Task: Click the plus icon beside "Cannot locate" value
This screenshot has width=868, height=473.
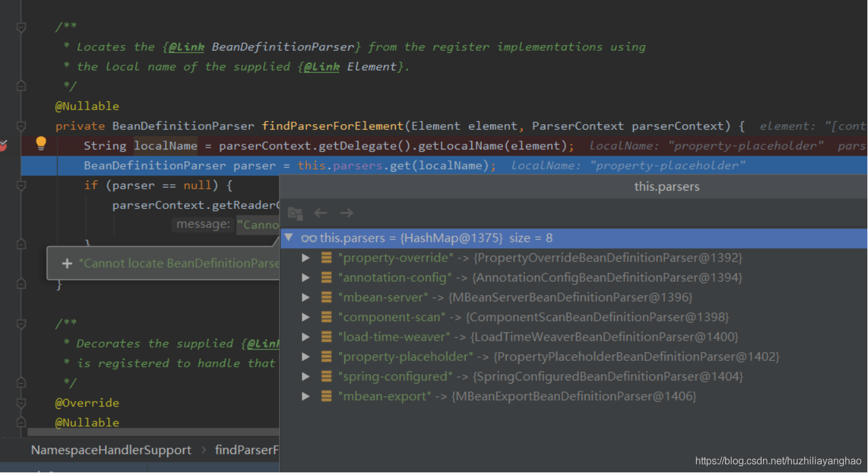Action: point(67,263)
